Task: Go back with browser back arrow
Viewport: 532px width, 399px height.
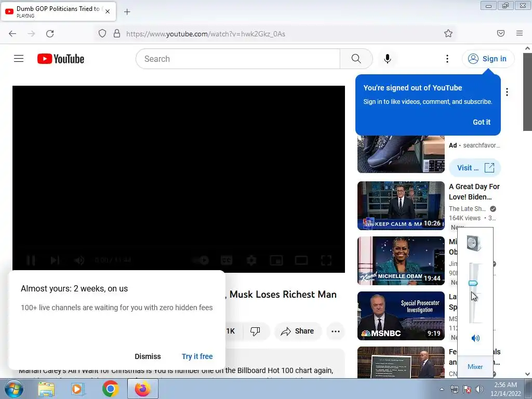Action: [x=12, y=34]
